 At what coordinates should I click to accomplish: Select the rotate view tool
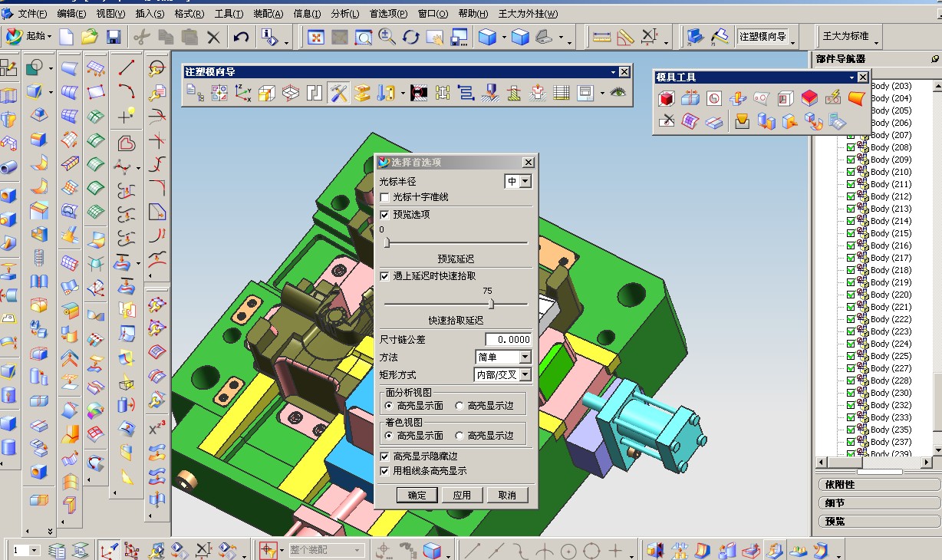coord(410,36)
